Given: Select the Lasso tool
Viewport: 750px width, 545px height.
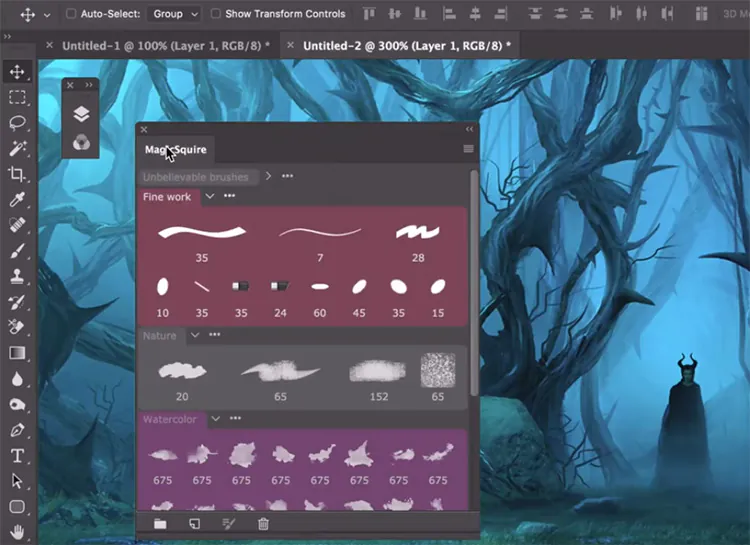Looking at the screenshot, I should click(17, 122).
